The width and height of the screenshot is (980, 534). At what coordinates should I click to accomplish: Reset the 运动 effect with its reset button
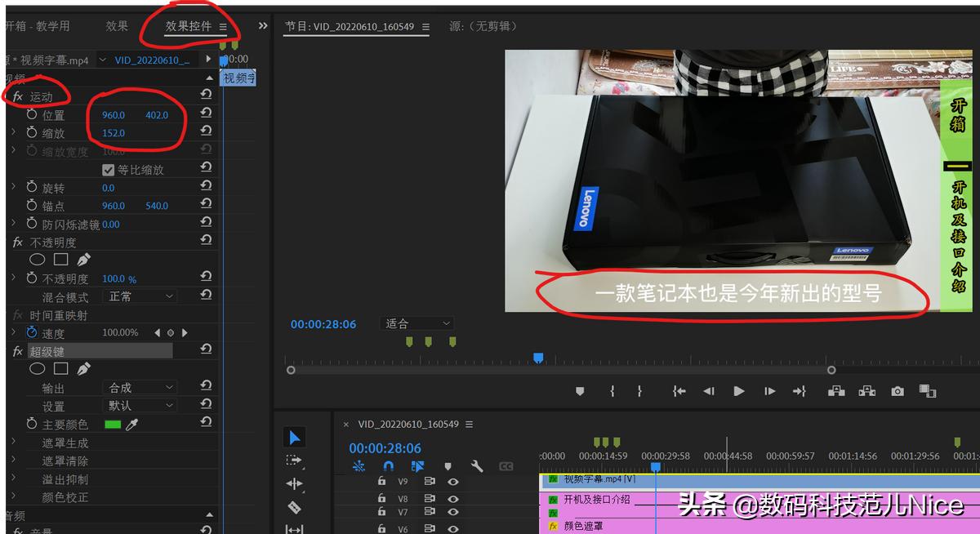point(206,93)
